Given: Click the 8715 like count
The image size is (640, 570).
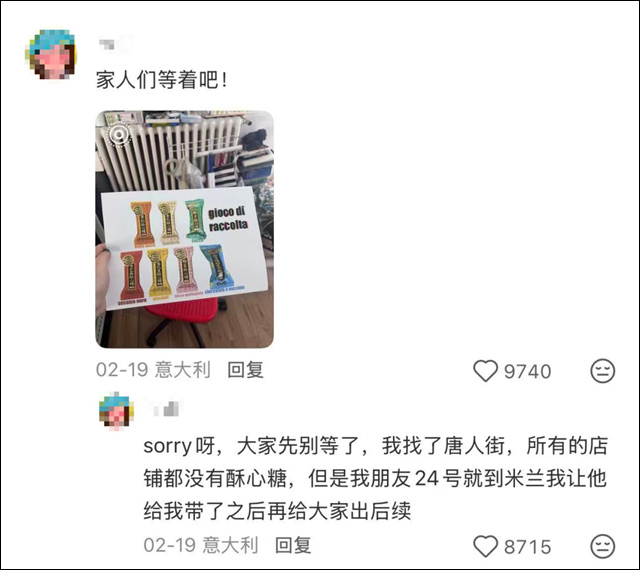Looking at the screenshot, I should pyautogui.click(x=527, y=546).
